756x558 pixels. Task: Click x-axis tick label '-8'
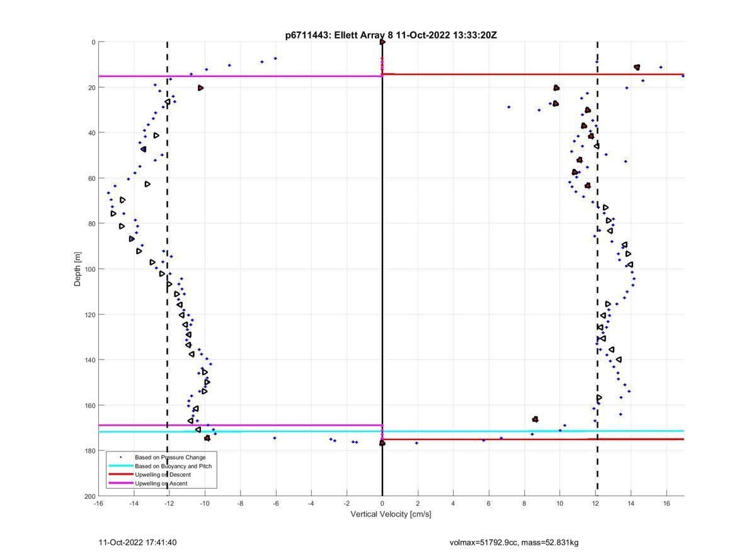pyautogui.click(x=240, y=503)
